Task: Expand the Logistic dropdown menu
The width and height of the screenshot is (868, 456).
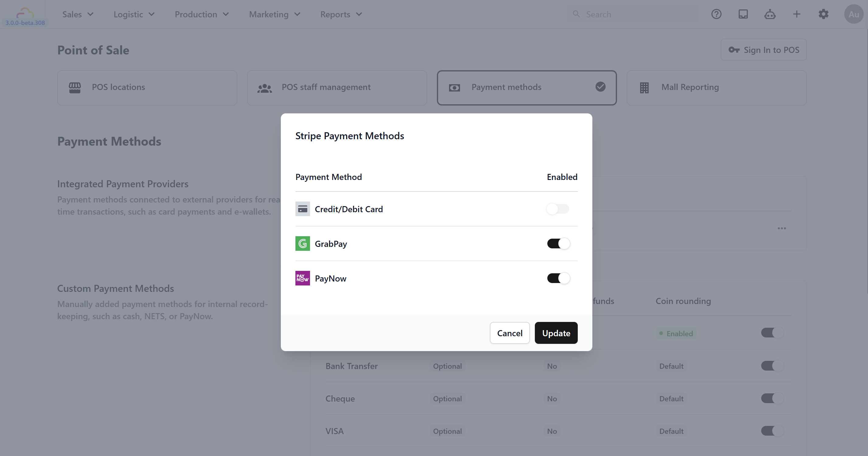Action: [134, 14]
